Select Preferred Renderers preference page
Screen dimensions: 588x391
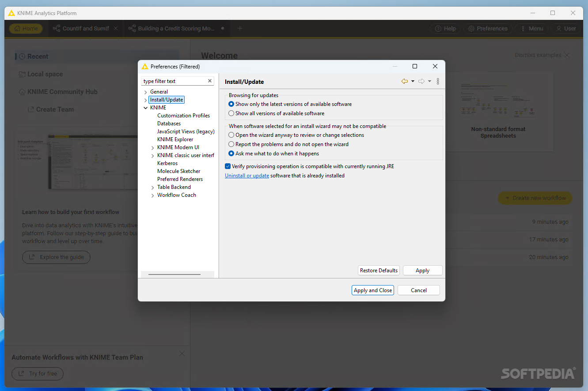tap(180, 179)
